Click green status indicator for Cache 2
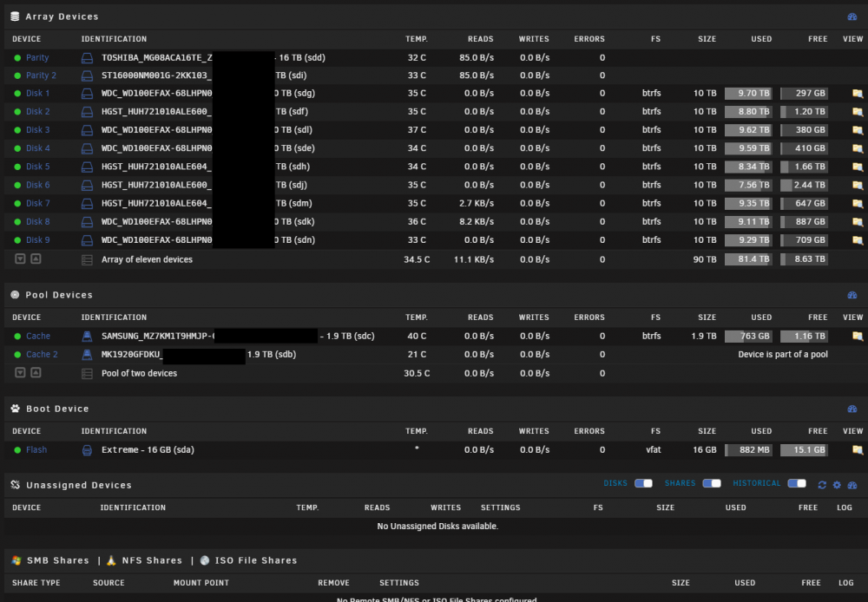This screenshot has height=602, width=868. [17, 354]
